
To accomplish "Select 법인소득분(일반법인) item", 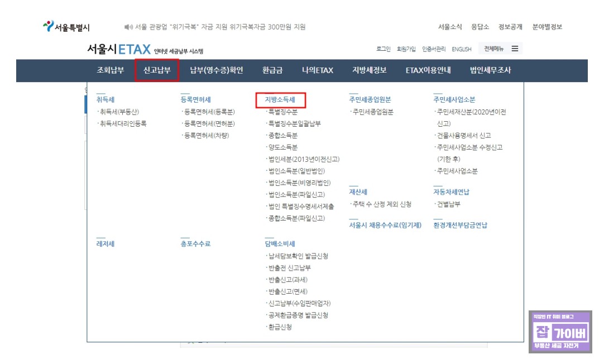I will 296,171.
